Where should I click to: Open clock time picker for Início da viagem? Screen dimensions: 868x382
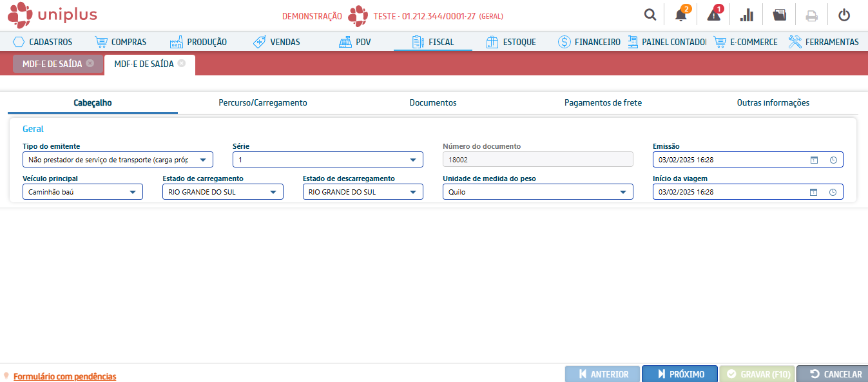tap(833, 192)
